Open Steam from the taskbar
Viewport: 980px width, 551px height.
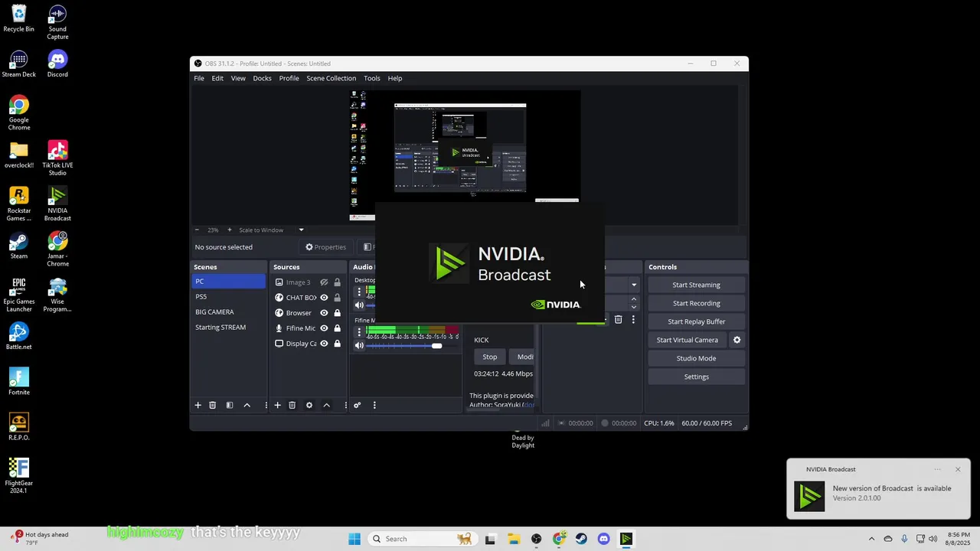pyautogui.click(x=582, y=539)
